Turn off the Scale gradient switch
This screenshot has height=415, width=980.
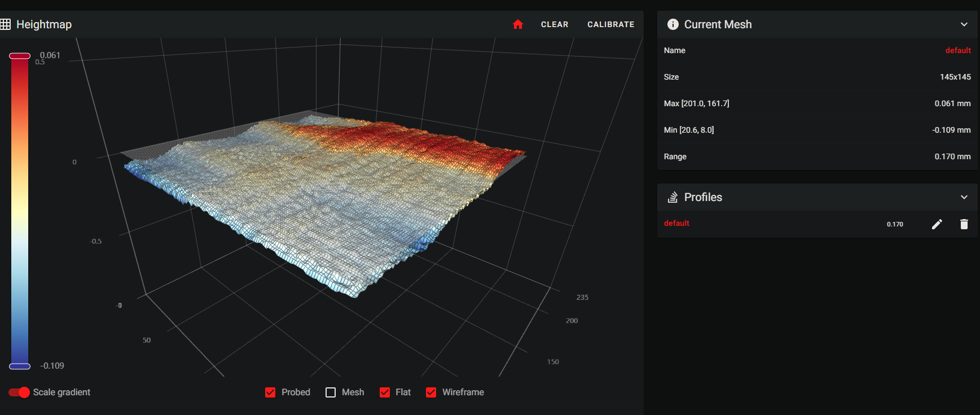coord(19,392)
